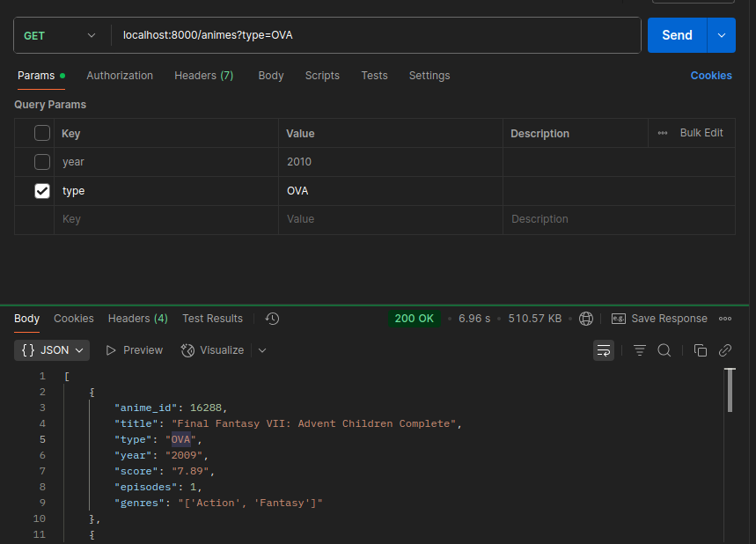Click the empty Key placeholder field

[x=165, y=219]
